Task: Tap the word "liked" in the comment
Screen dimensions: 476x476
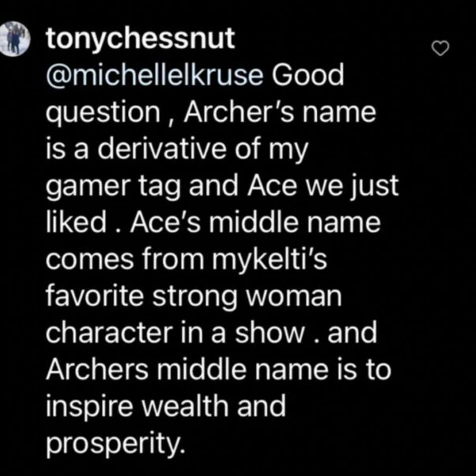Action: [77, 222]
